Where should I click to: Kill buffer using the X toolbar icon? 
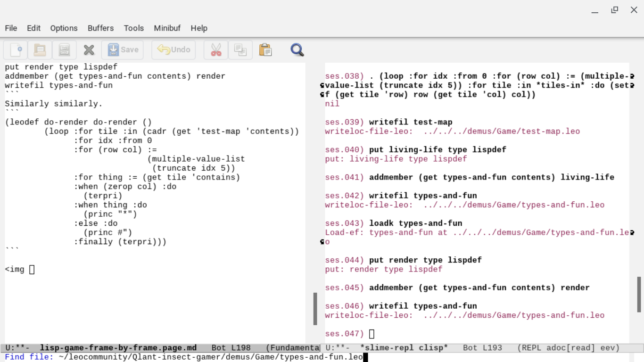coord(89,50)
